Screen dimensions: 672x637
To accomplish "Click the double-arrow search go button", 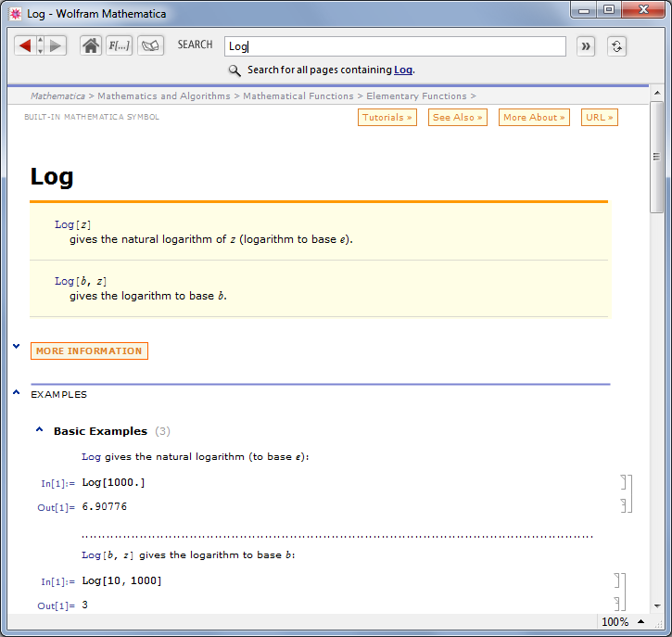I will [586, 46].
